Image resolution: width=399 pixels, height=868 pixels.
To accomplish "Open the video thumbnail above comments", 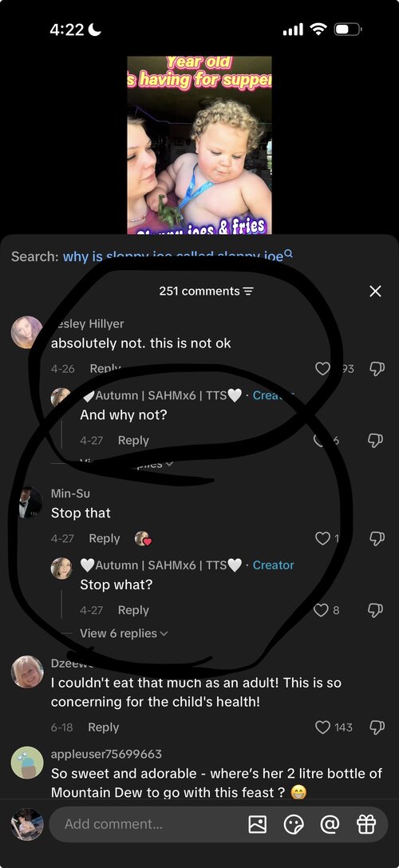I will [x=199, y=145].
